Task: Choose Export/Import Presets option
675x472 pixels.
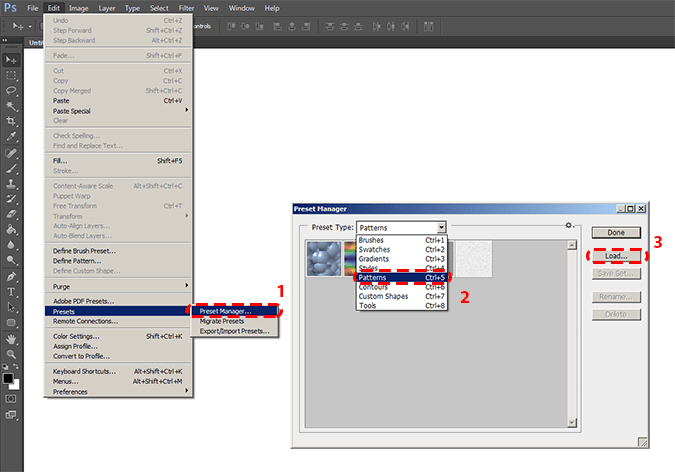Action: [x=235, y=331]
